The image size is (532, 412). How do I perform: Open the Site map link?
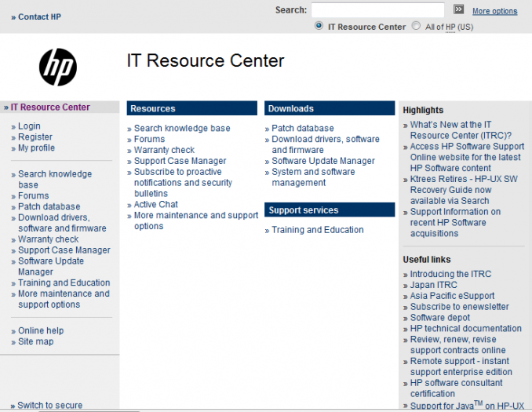pyautogui.click(x=35, y=341)
